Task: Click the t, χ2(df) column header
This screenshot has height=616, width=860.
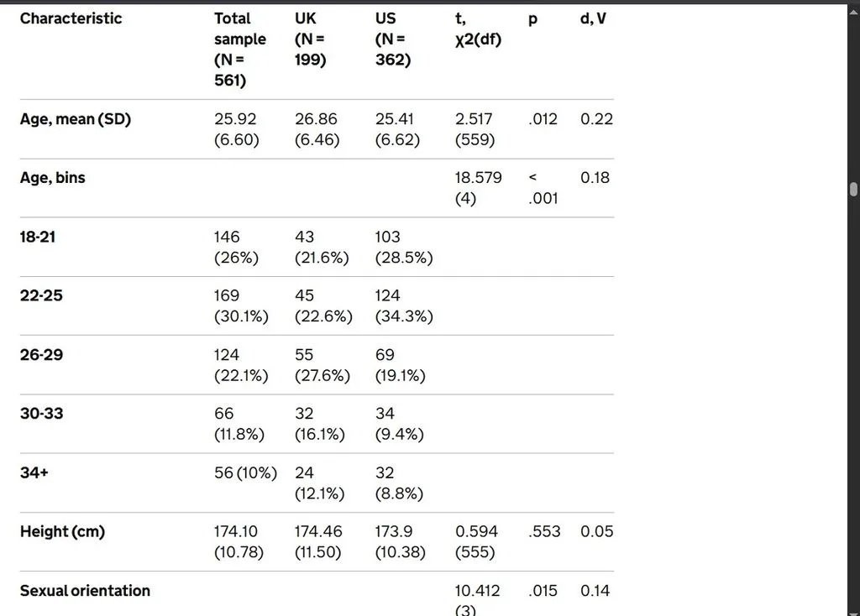Action: pyautogui.click(x=478, y=29)
